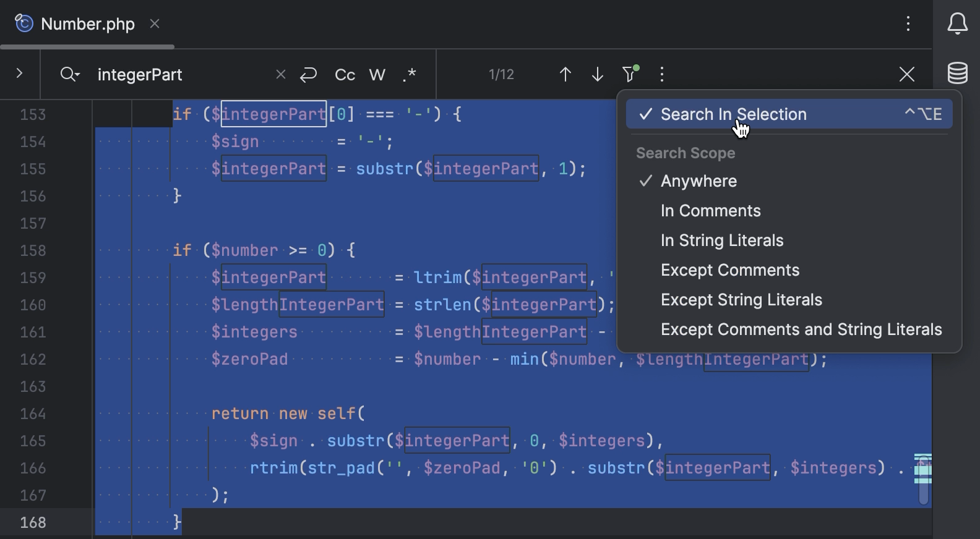Jump to next occurrence with down arrow
This screenshot has height=539, width=980.
597,75
